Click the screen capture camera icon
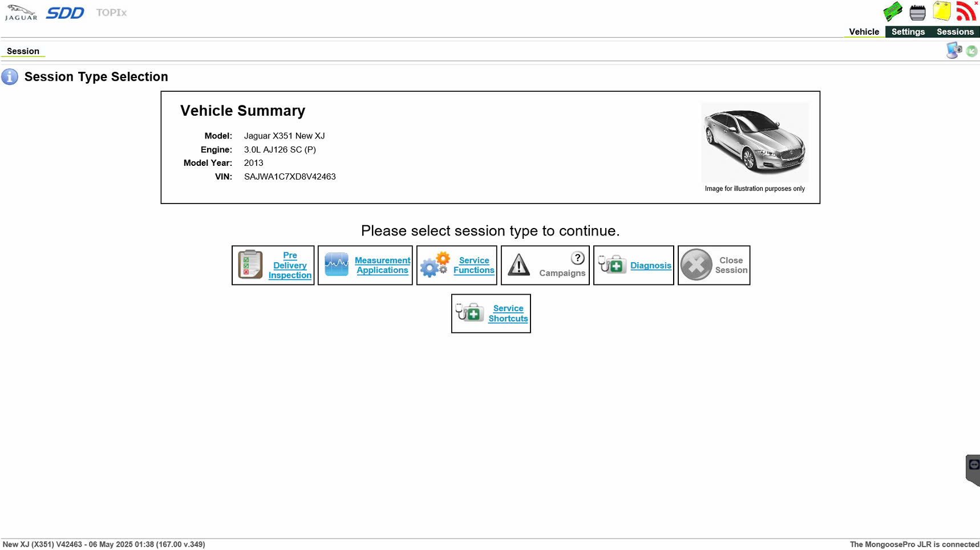This screenshot has width=980, height=550. click(x=954, y=50)
